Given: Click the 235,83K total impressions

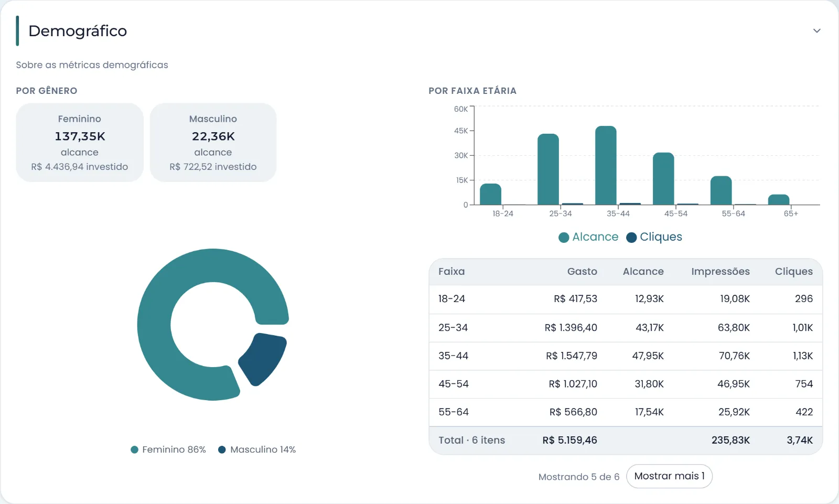Looking at the screenshot, I should click(x=730, y=441).
